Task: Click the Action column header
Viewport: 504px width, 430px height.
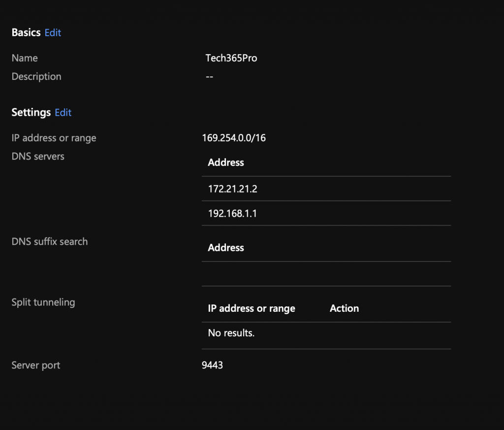Action: click(x=344, y=308)
